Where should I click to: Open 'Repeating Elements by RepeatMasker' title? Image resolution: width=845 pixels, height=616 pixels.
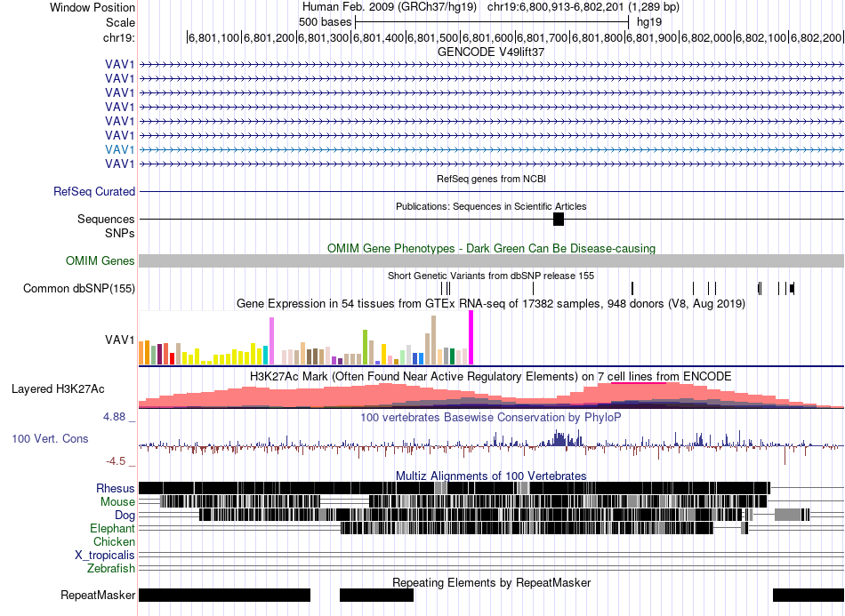pos(491,582)
